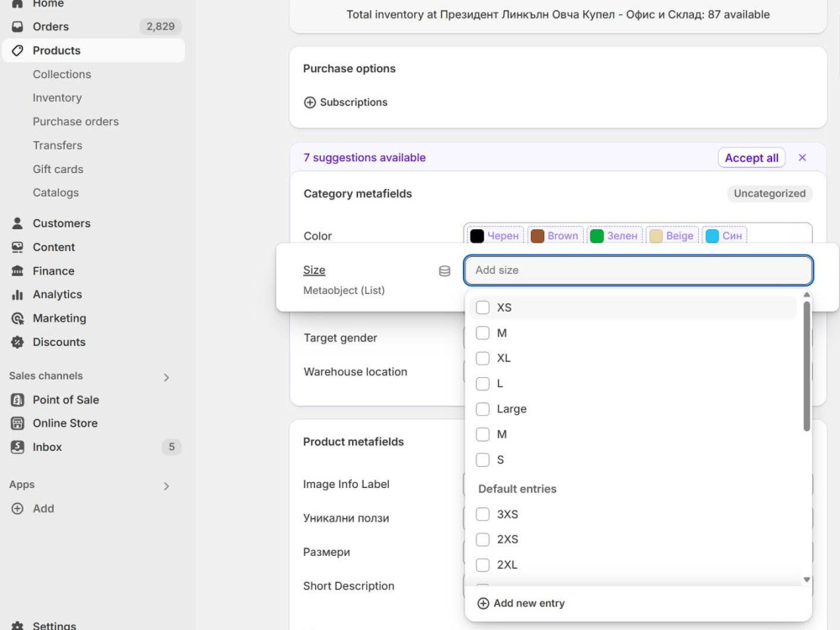Click the Beige color chip

672,236
